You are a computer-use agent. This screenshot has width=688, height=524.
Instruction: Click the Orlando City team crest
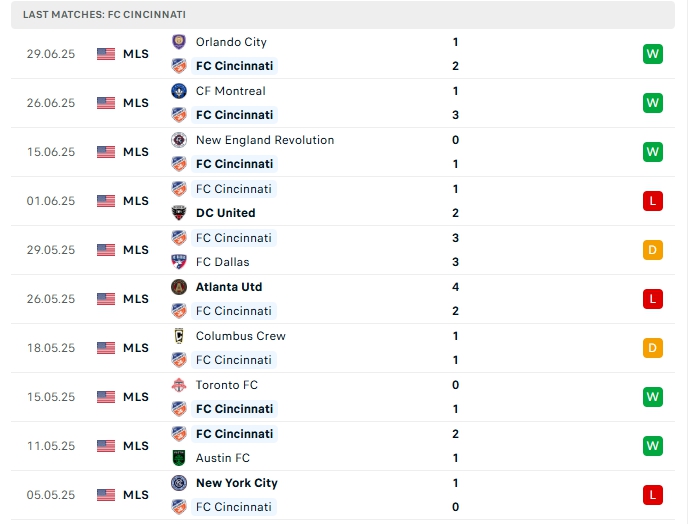179,42
